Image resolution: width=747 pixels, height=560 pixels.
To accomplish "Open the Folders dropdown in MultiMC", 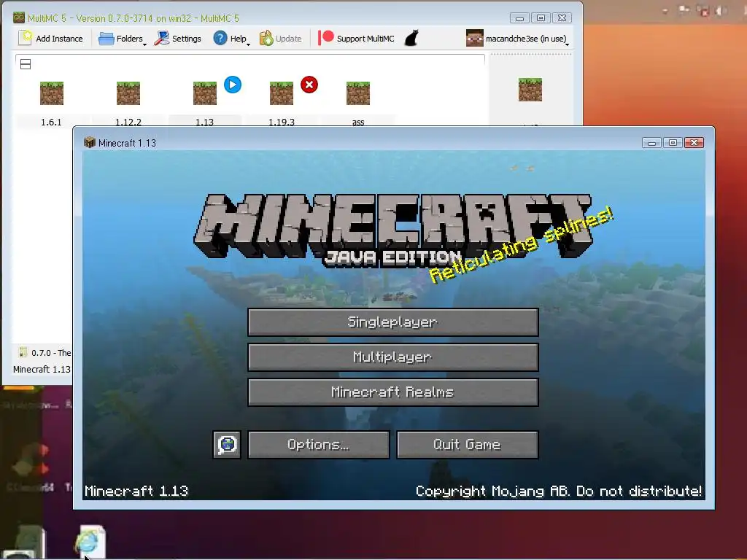I will click(122, 39).
